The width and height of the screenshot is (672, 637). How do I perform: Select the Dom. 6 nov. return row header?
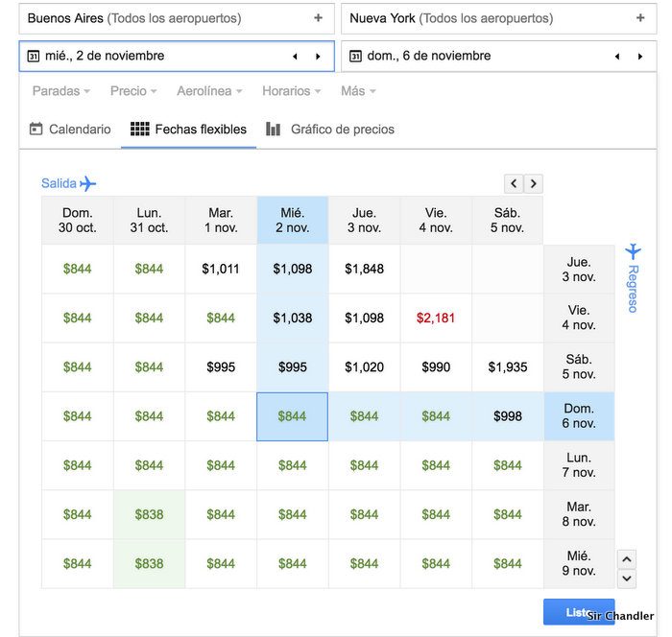pyautogui.click(x=579, y=416)
